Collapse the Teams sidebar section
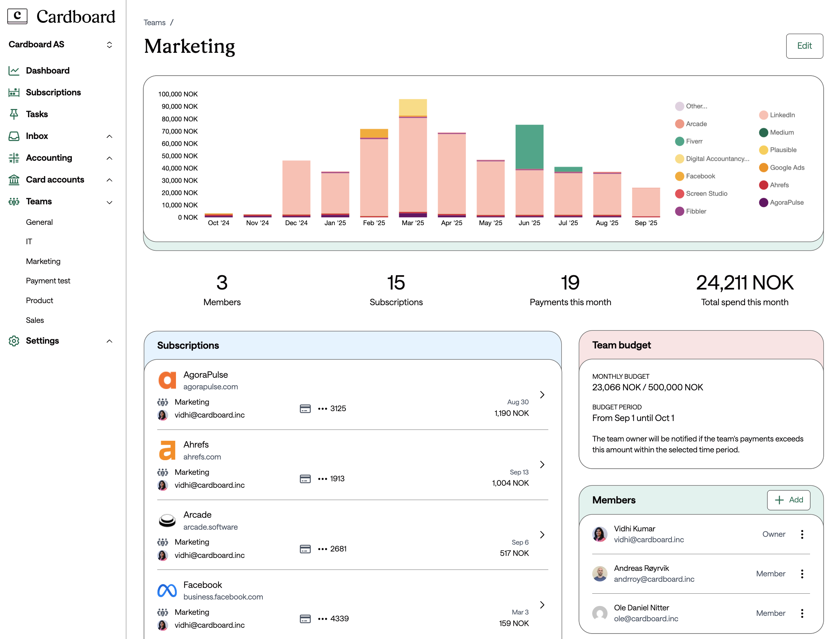This screenshot has height=639, width=840. coord(109,202)
